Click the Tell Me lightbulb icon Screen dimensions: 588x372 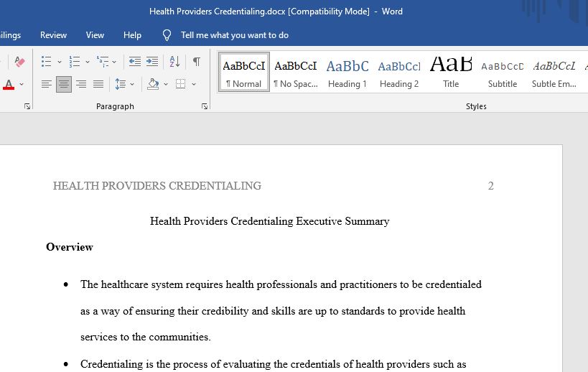point(167,35)
